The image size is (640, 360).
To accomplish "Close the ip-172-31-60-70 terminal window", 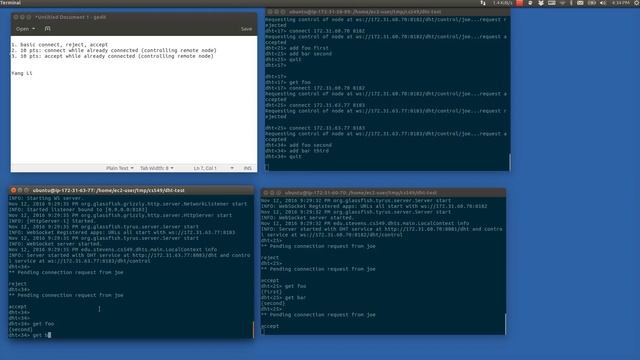I will [x=266, y=193].
